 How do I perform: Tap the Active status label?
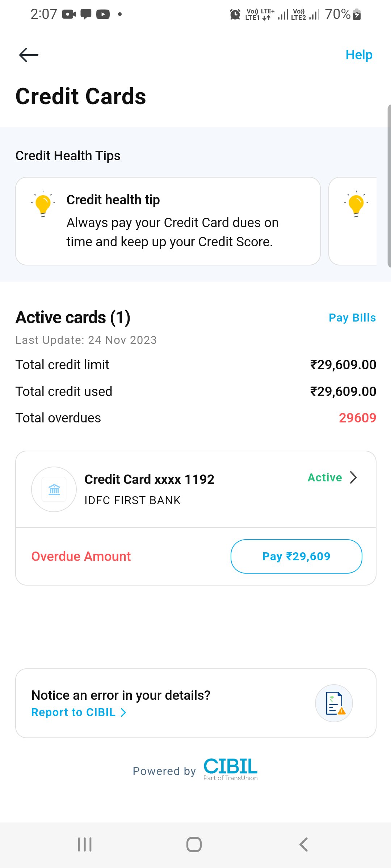tap(325, 477)
